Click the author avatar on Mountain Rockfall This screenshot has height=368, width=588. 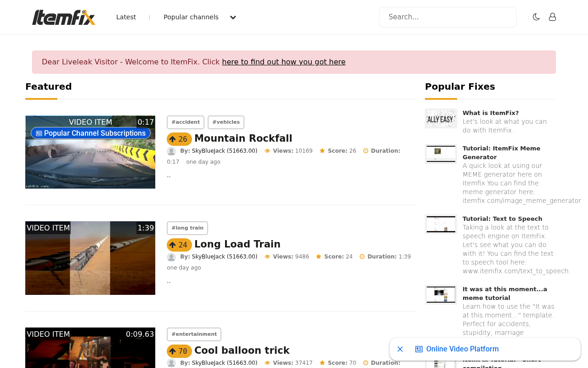pyautogui.click(x=171, y=151)
